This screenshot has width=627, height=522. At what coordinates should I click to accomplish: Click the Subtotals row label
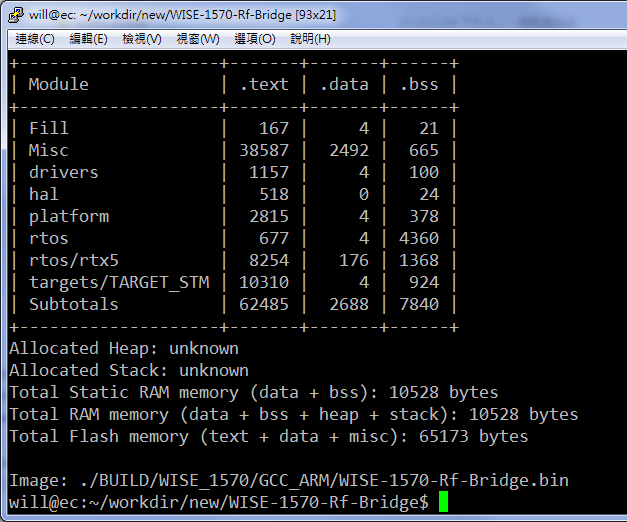[x=73, y=304]
